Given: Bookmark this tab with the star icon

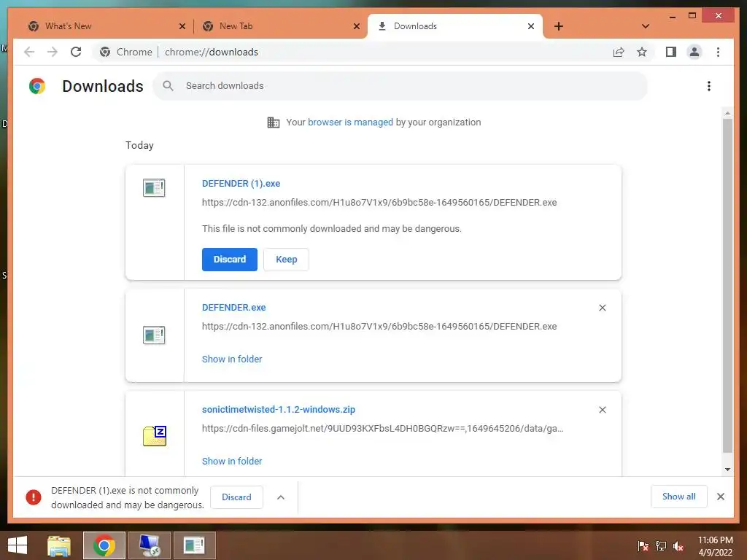Looking at the screenshot, I should [642, 52].
